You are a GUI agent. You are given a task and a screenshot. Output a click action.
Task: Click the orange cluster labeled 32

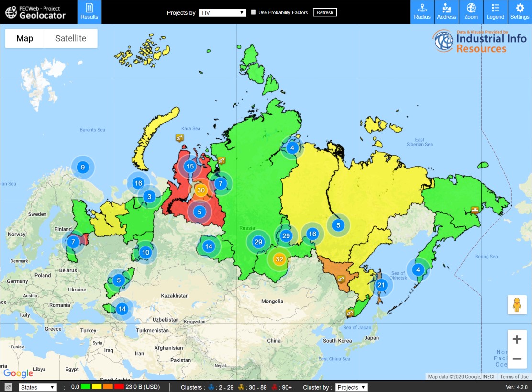279,259
